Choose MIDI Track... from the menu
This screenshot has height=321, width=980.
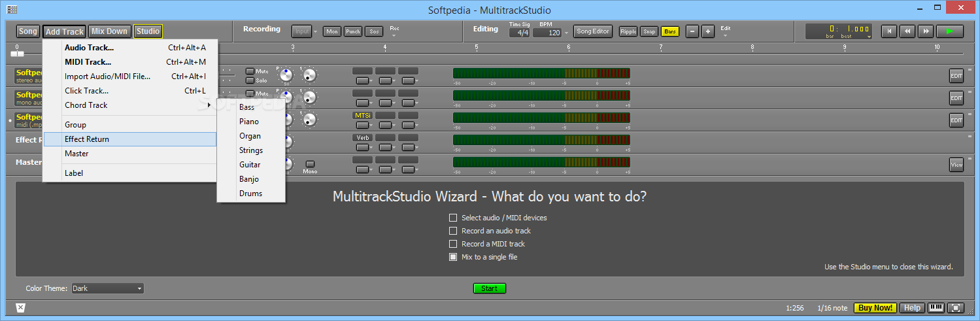pos(129,61)
